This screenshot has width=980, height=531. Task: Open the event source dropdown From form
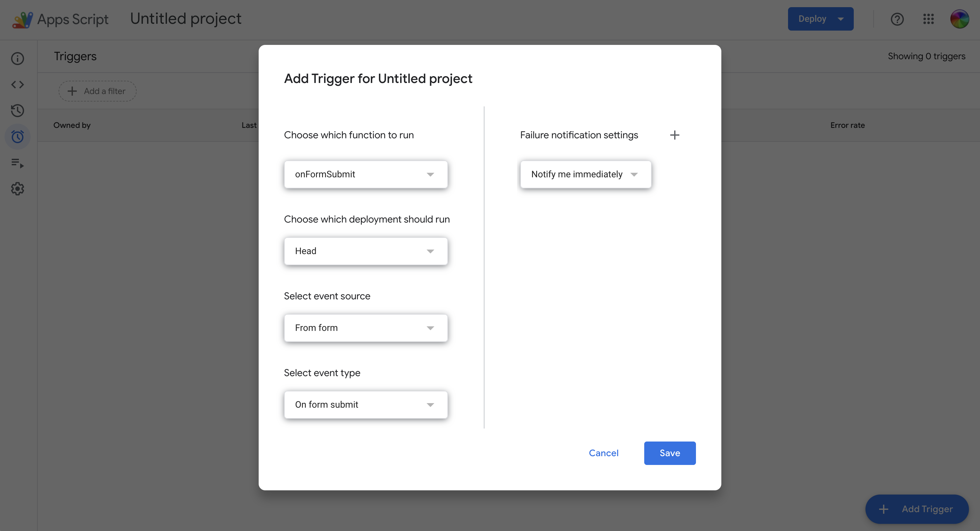[366, 328]
